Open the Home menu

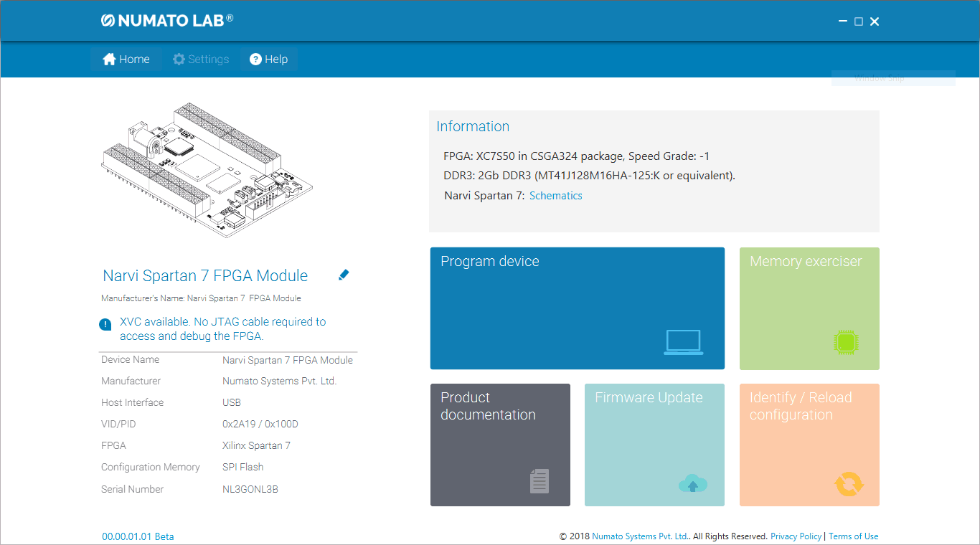pyautogui.click(x=126, y=60)
